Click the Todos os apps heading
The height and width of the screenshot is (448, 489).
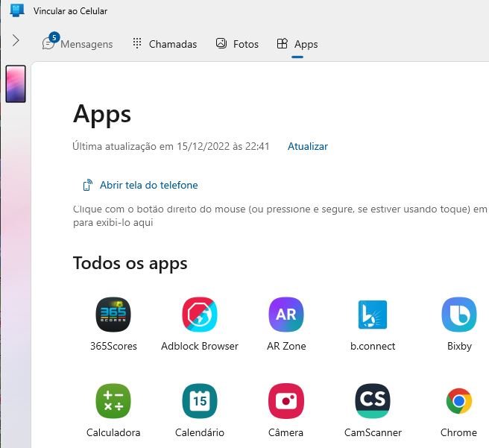pos(130,263)
